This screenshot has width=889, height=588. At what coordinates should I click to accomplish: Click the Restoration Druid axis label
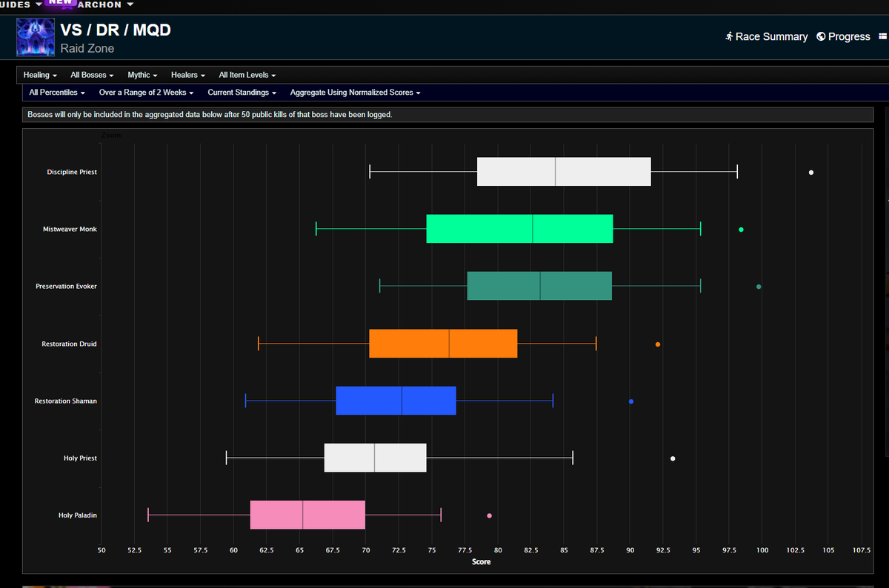click(70, 344)
